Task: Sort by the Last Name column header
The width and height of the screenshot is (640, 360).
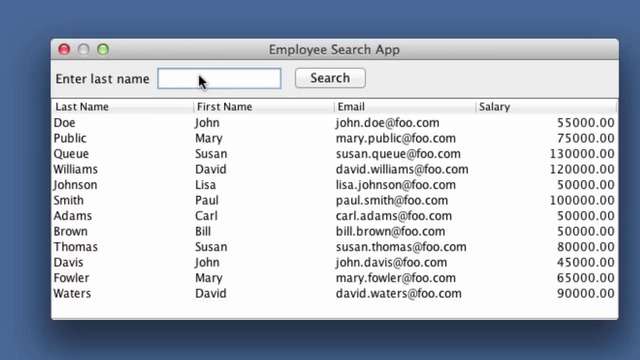Action: (x=122, y=107)
